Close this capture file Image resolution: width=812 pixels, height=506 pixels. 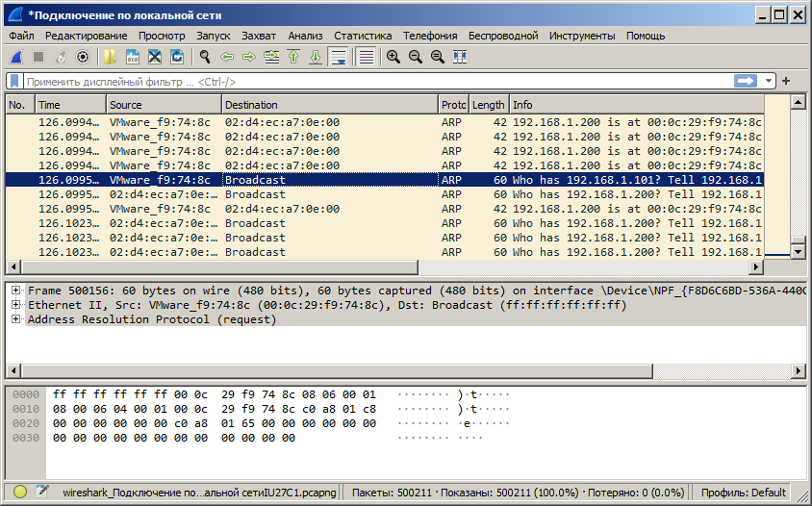coord(154,57)
